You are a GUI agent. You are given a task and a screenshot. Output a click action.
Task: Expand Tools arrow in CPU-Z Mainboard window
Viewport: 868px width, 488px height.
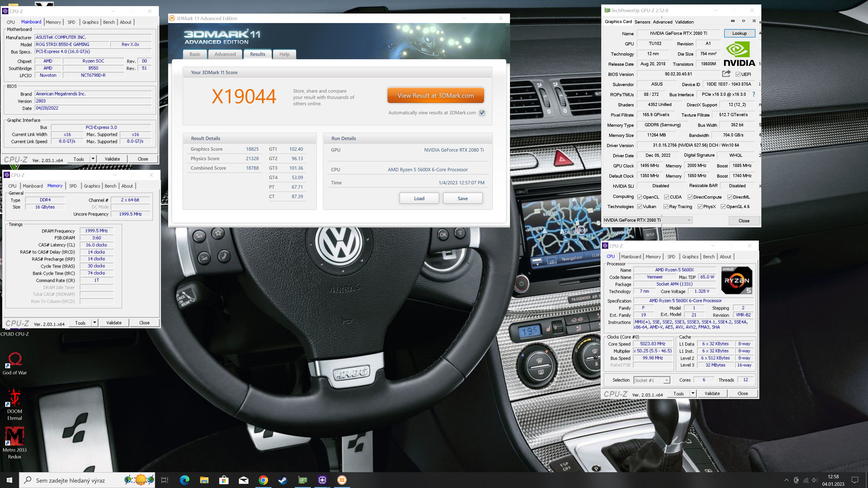tap(93, 159)
